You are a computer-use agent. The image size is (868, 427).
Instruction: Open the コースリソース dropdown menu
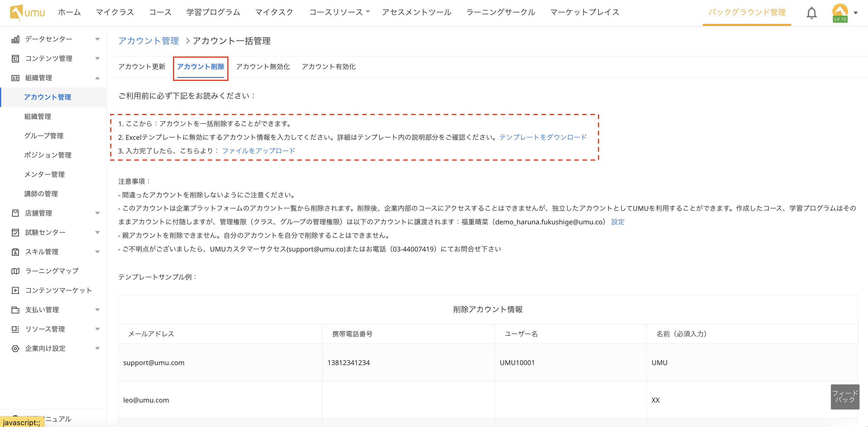(x=339, y=12)
